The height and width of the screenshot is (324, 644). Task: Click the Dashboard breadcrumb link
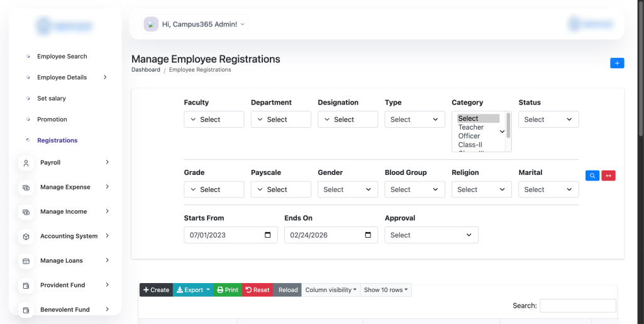pyautogui.click(x=145, y=70)
